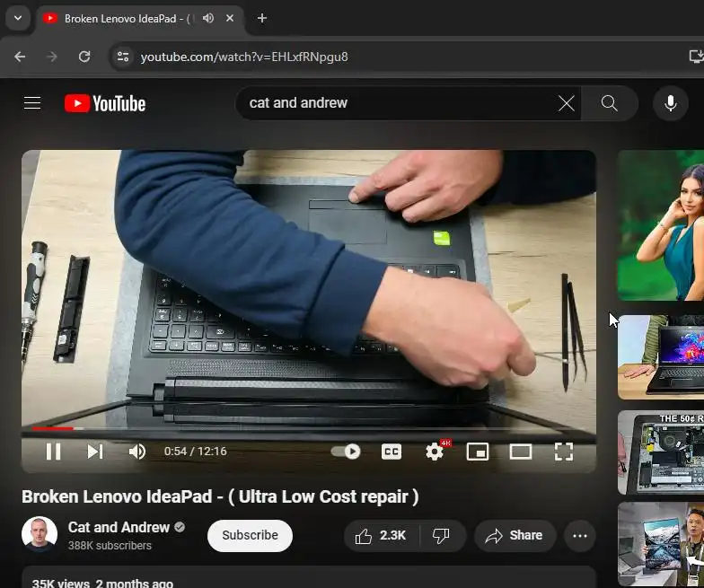Image resolution: width=704 pixels, height=588 pixels.
Task: Click the 0:54 / 12:16 time display
Action: point(196,452)
